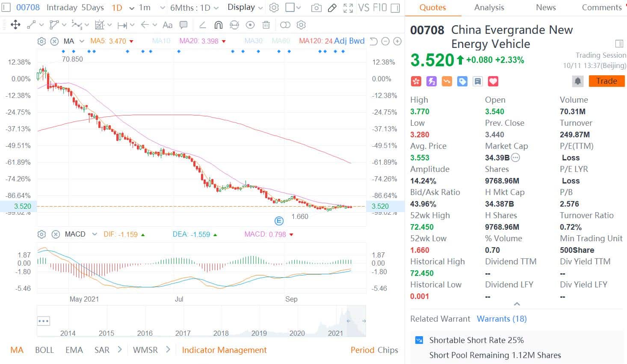The width and height of the screenshot is (627, 364).
Task: Enter fullscreen chart mode
Action: coord(348,8)
